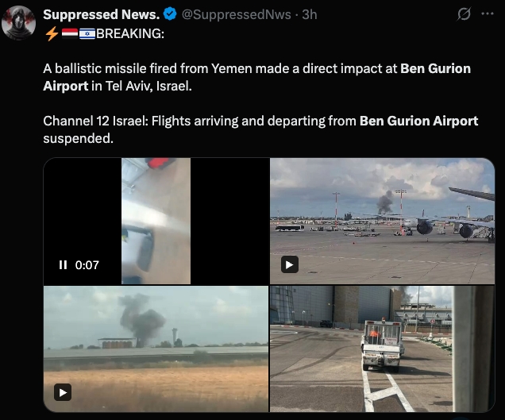505x420 pixels.
Task: Open the @SuppressedNws handle link
Action: 237,14
